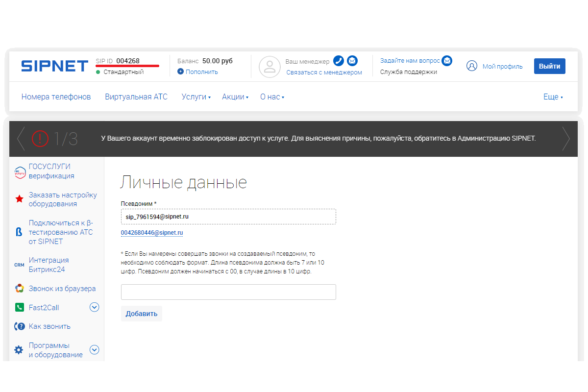Open the Как звонить sidebar link
The width and height of the screenshot is (588, 392).
[x=49, y=326]
